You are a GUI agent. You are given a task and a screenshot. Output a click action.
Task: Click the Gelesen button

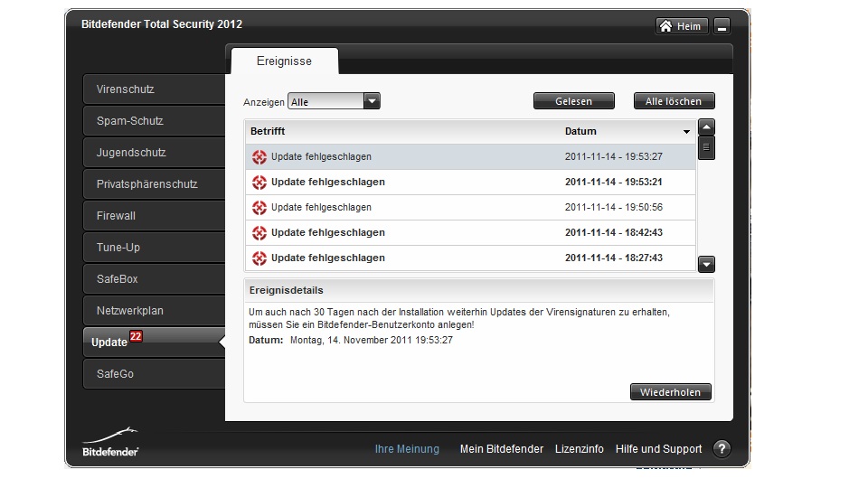coord(573,101)
